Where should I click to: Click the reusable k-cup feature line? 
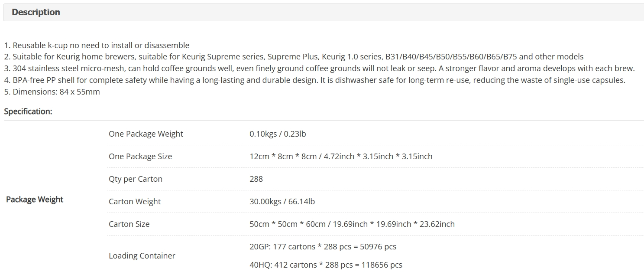[x=97, y=45]
